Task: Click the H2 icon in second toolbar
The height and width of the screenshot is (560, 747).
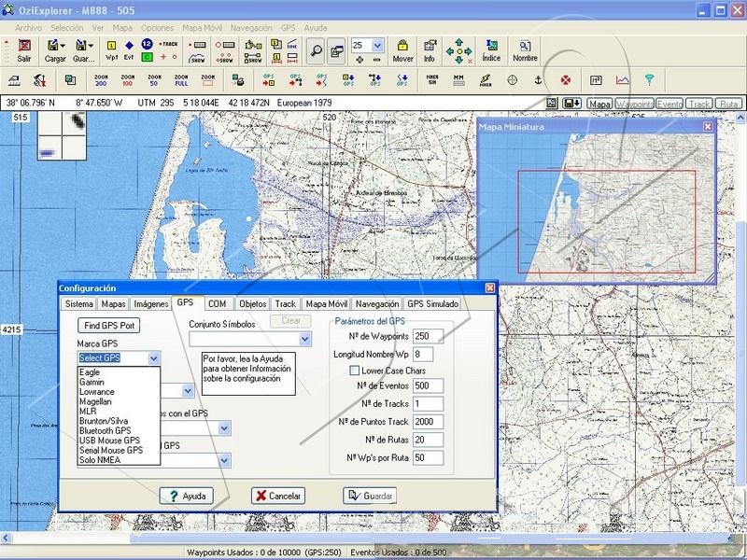Action: coord(596,80)
